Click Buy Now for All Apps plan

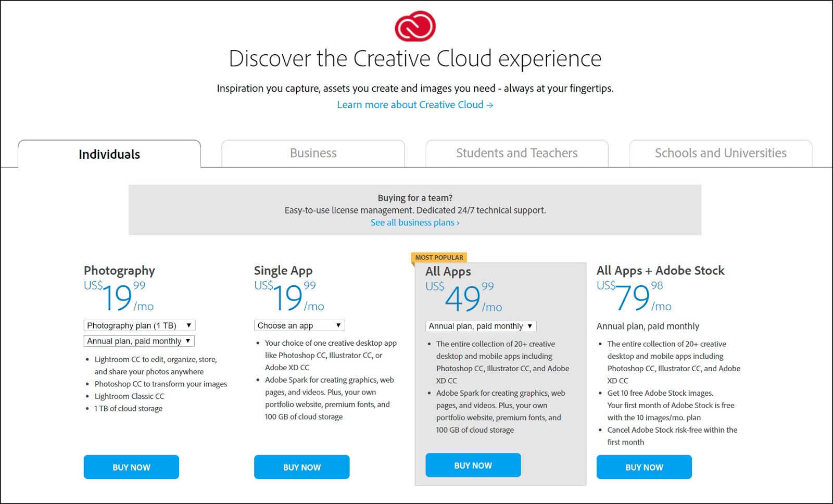pyautogui.click(x=473, y=465)
